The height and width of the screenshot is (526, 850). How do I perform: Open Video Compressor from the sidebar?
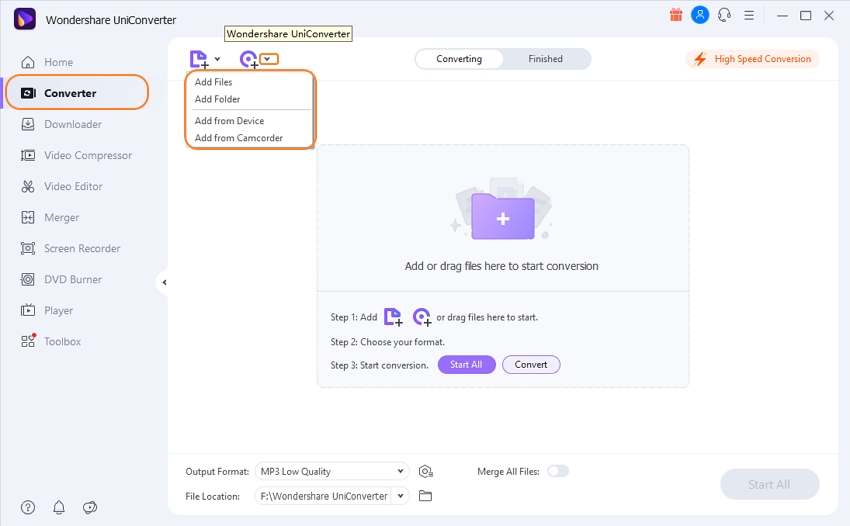click(x=76, y=156)
